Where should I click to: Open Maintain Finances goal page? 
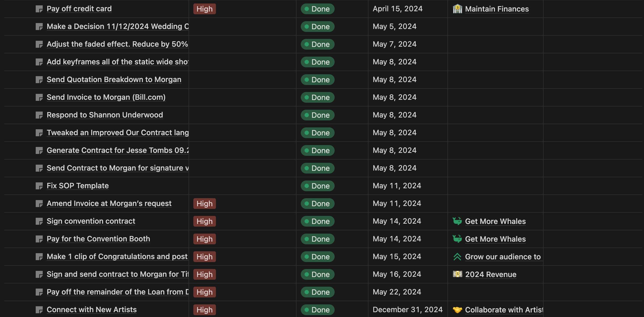tap(497, 9)
